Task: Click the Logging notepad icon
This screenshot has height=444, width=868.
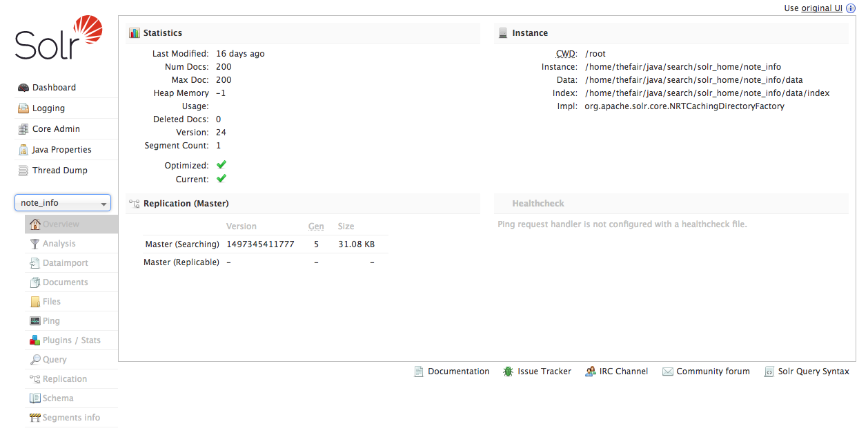Action: pos(23,108)
